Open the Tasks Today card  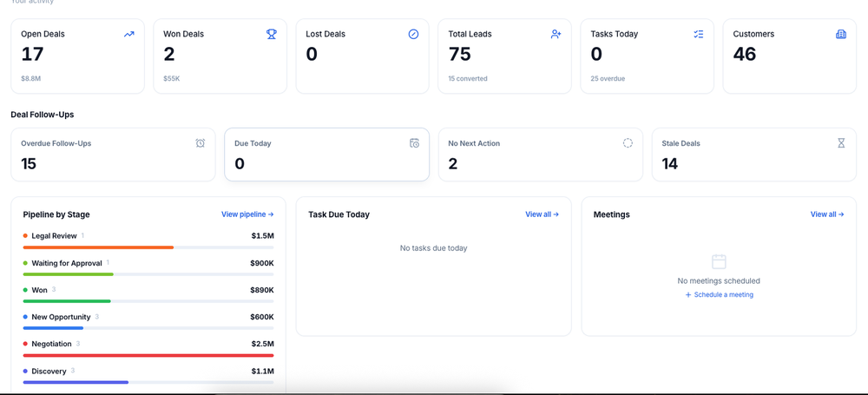pos(648,56)
